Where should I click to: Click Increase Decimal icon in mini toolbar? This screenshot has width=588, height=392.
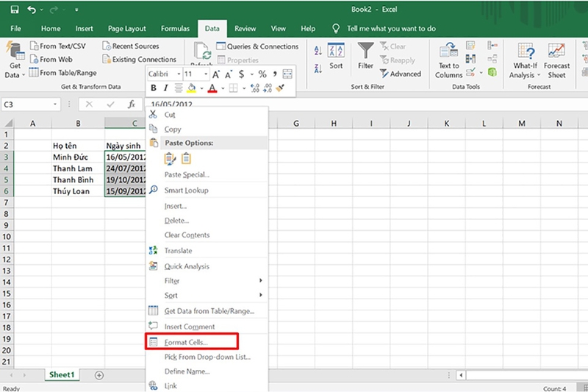pyautogui.click(x=254, y=88)
